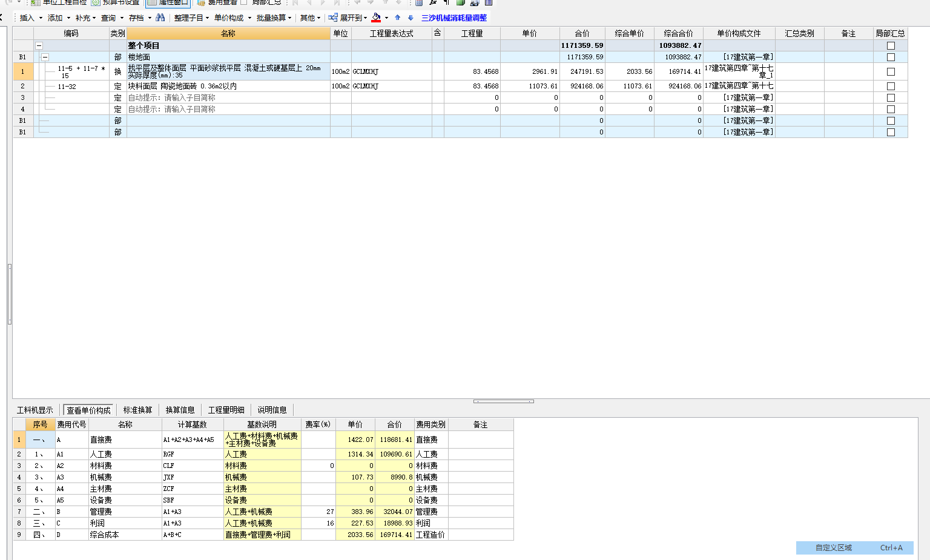Screen dimensions: 930x560
Task: Select 机械费 unit price 107.73
Action: tap(355, 477)
